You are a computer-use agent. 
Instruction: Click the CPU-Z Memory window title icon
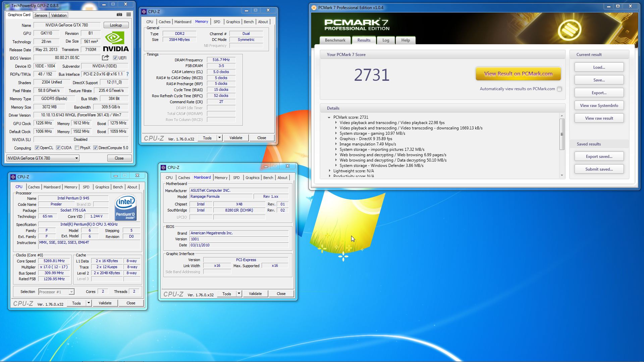tap(144, 11)
